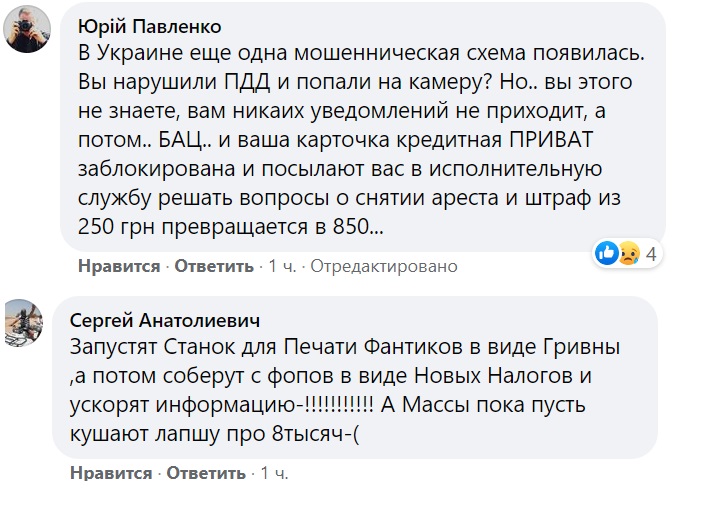The image size is (713, 508).
Task: Click the first comment bubble about ПДД fines
Action: pyautogui.click(x=363, y=128)
